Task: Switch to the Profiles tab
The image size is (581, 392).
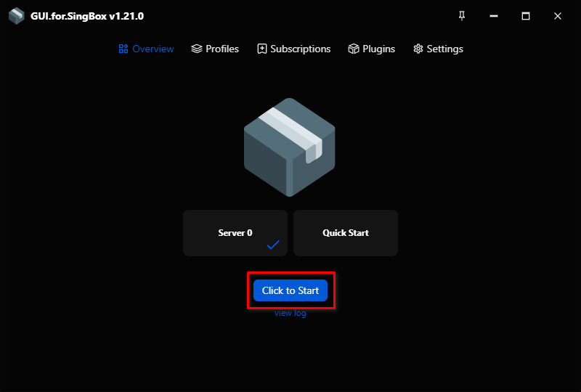Action: (x=215, y=49)
